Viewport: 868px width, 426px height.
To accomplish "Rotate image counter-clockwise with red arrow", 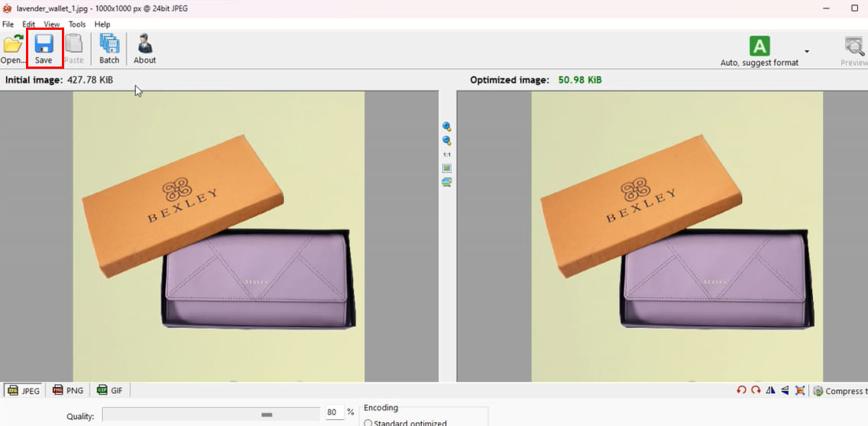I will point(741,391).
